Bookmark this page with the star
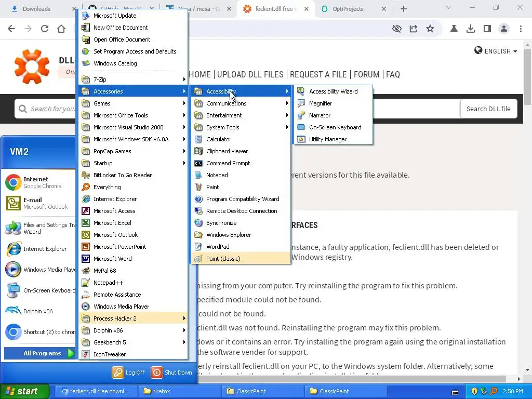The height and width of the screenshot is (399, 532). (x=430, y=29)
